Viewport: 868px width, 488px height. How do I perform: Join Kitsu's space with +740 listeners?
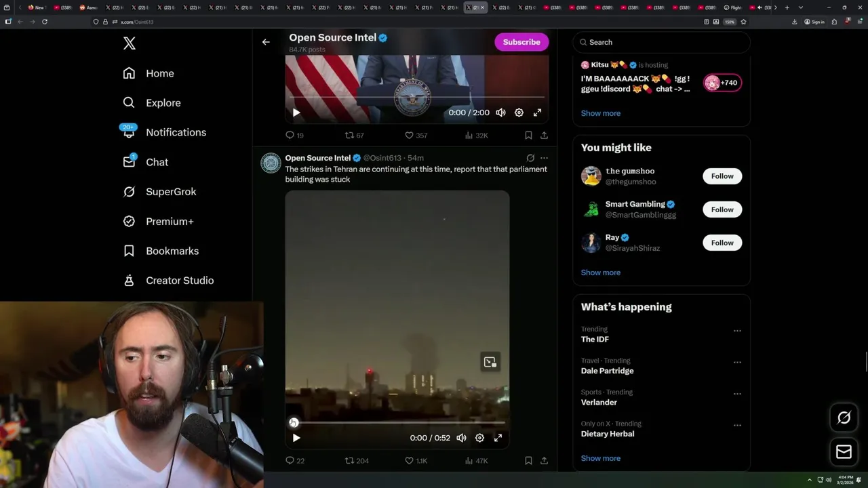pos(722,83)
